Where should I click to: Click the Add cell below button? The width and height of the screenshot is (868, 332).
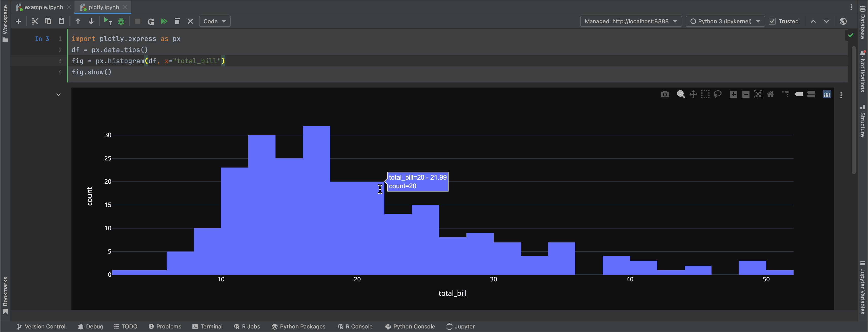pyautogui.click(x=17, y=21)
